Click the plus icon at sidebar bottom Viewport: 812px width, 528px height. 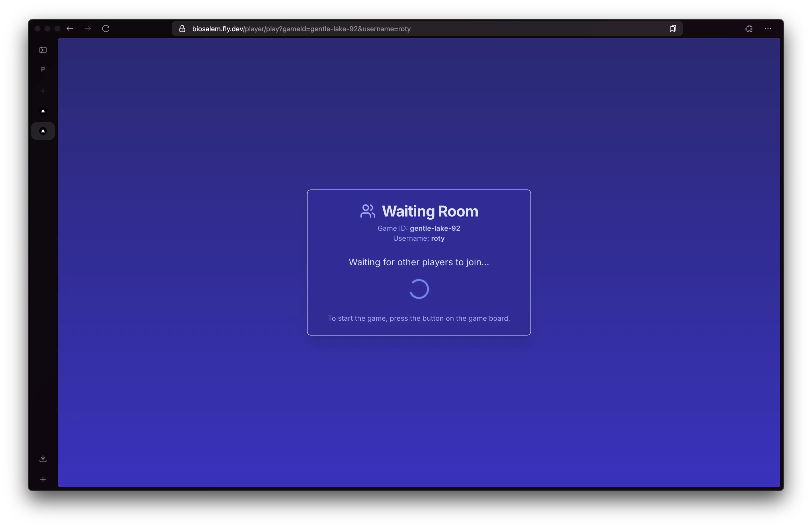(x=43, y=479)
